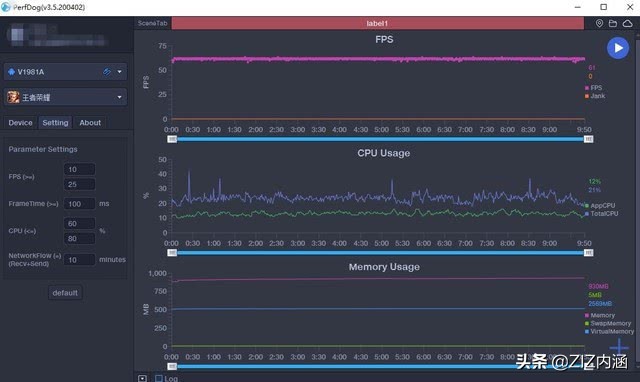
Task: Click the red label1 bar
Action: pos(378,23)
